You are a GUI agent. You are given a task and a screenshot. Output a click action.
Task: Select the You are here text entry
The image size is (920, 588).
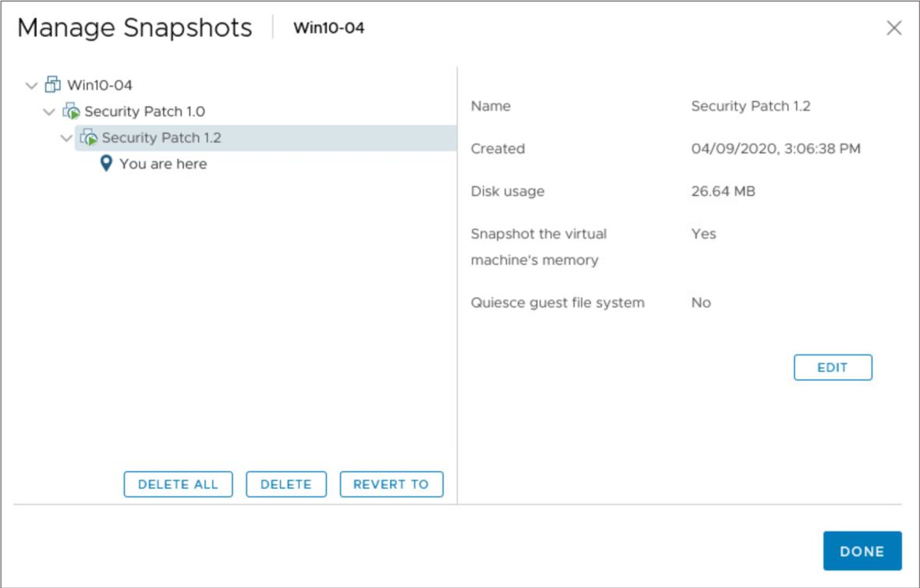point(163,164)
